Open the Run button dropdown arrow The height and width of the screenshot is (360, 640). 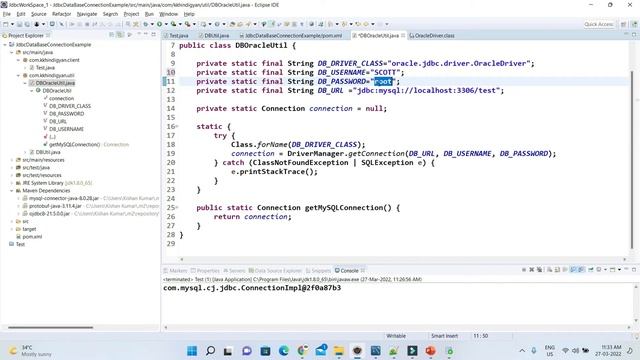pos(166,24)
